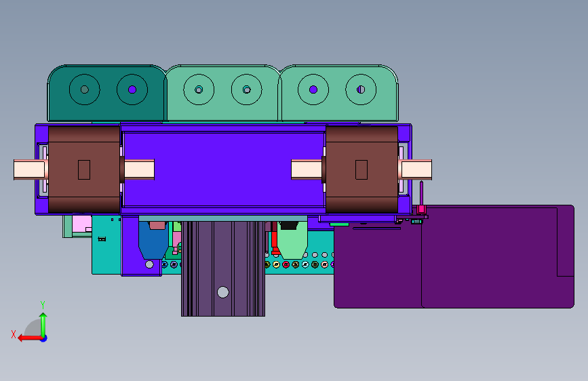588x381 pixels.
Task: Pick the large dark purple motor housing
Action: tap(454, 256)
